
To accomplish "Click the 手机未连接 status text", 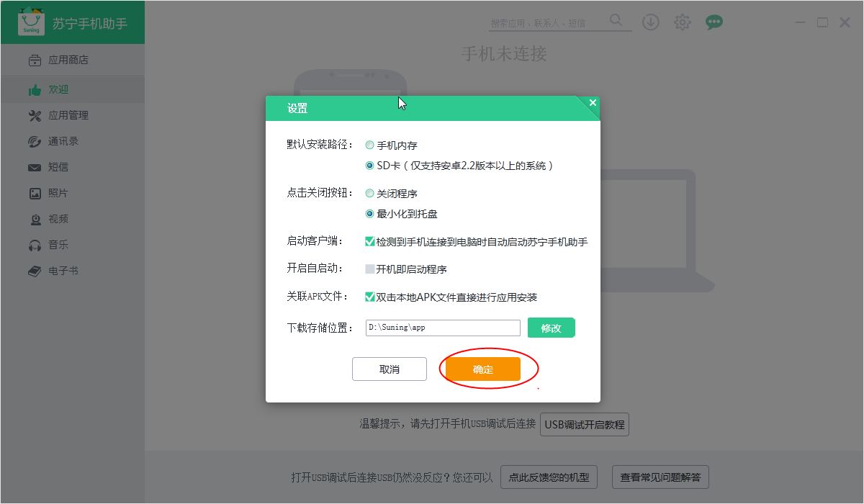I will [504, 54].
